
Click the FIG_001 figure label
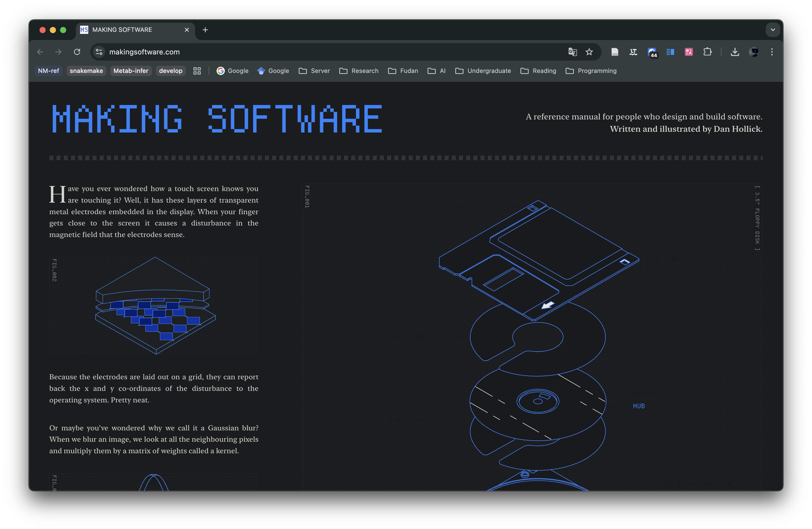[307, 197]
